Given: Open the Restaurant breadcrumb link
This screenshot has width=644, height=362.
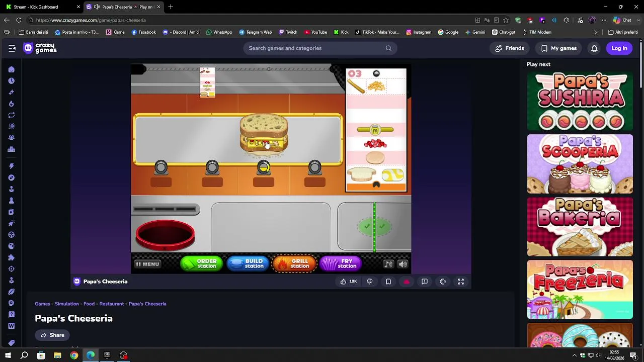Looking at the screenshot, I should point(112,304).
